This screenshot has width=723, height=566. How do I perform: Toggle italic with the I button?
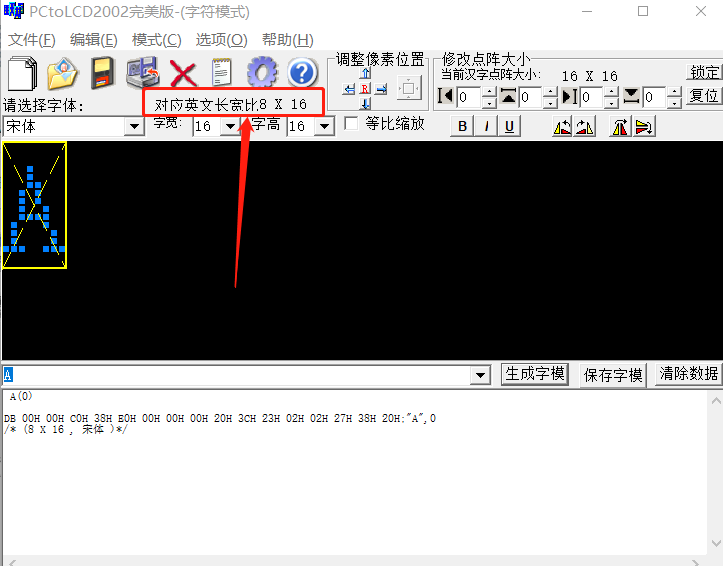click(486, 126)
